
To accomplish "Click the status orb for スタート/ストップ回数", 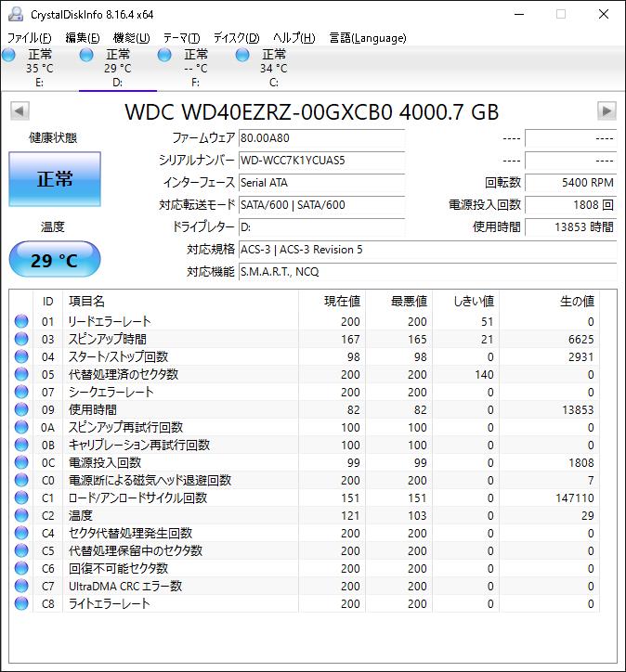I will click(21, 356).
